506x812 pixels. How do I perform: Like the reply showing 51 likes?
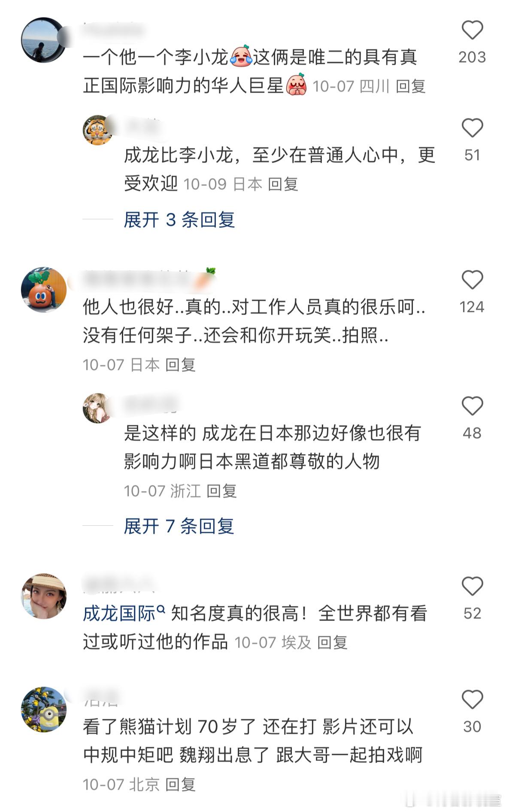coord(472,128)
